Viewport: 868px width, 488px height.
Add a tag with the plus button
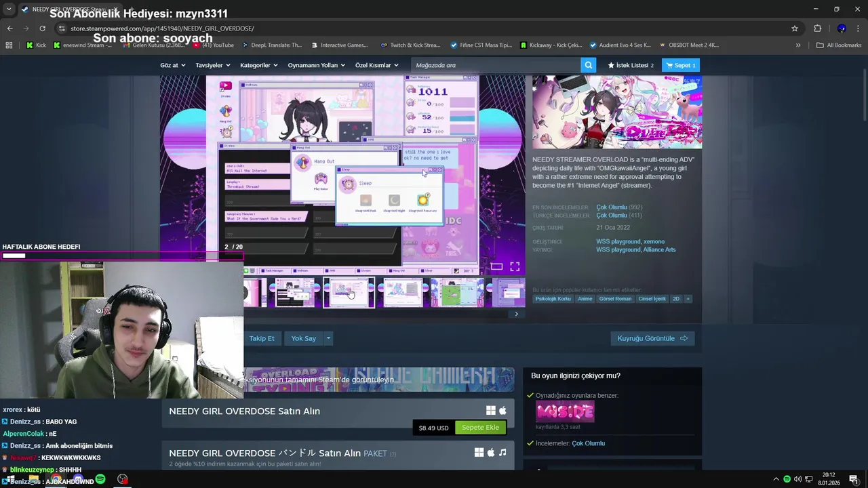click(688, 299)
